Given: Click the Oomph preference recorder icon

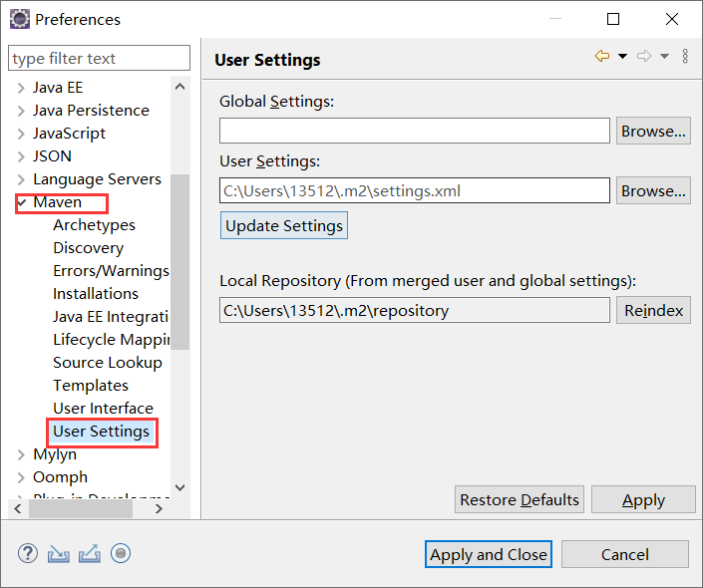Looking at the screenshot, I should tap(121, 553).
